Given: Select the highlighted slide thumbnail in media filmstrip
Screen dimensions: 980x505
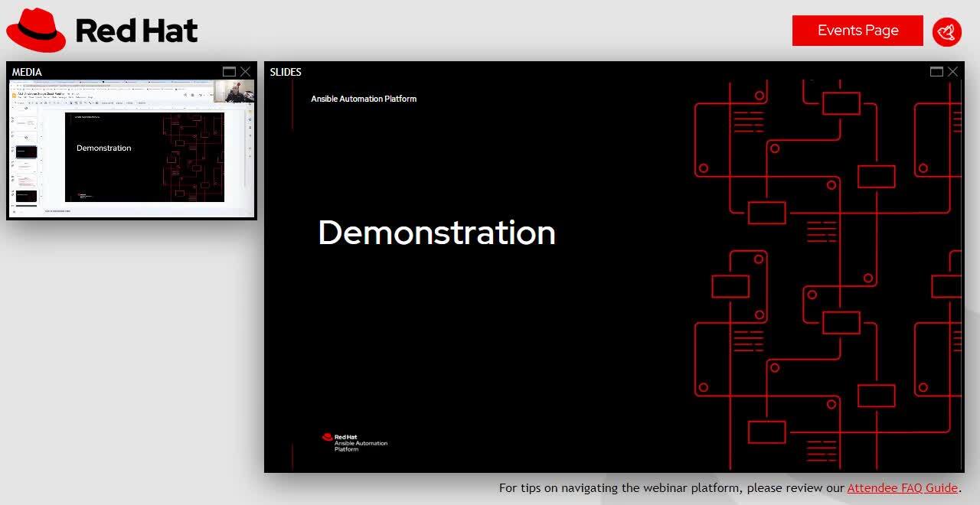Looking at the screenshot, I should tap(26, 152).
